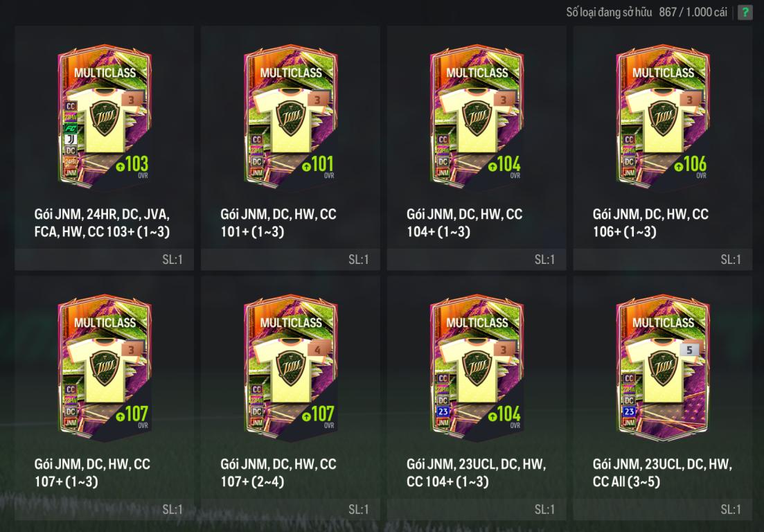Click the MULTICLASS title on the All (3~5) pack
The width and height of the screenshot is (764, 532).
coord(663,323)
